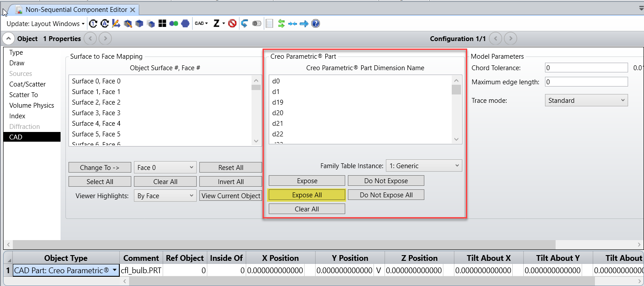
Task: Open help via blue question mark icon
Action: [x=316, y=24]
